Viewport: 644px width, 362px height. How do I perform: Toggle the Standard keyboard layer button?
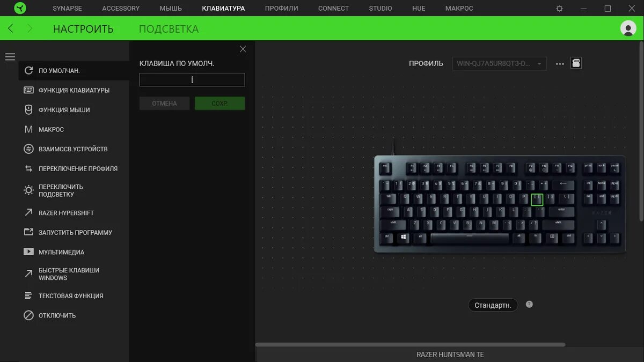tap(493, 305)
